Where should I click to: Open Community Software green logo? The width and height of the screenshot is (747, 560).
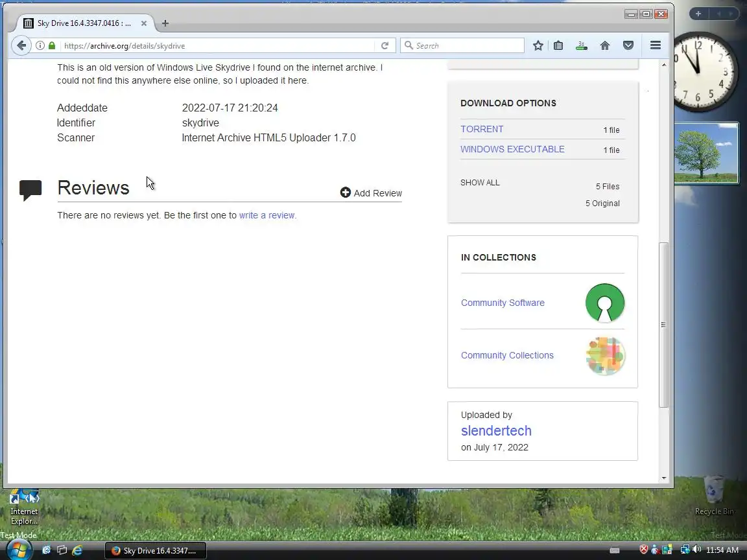pos(605,303)
